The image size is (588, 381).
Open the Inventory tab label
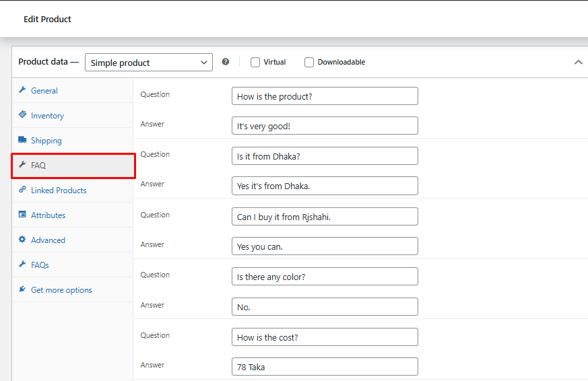(x=47, y=116)
